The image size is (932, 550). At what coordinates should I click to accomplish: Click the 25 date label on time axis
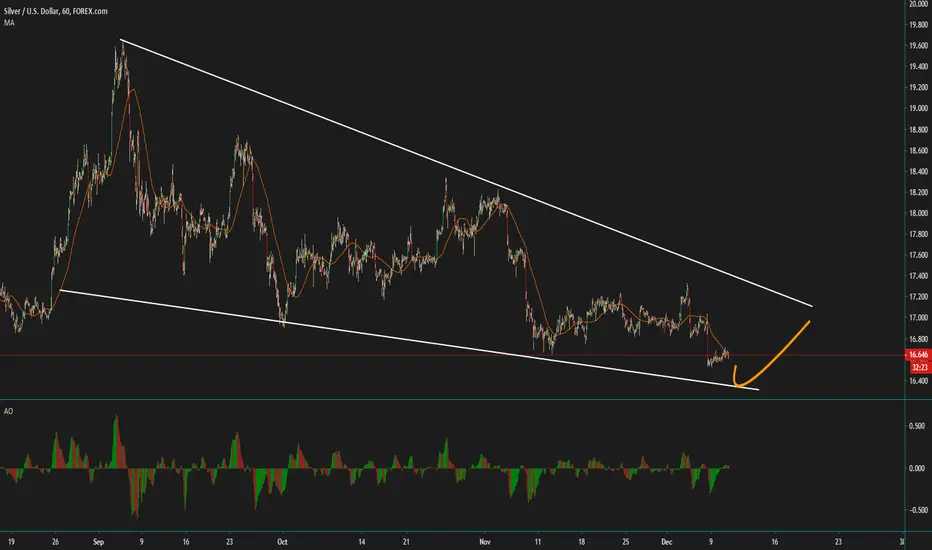click(625, 542)
